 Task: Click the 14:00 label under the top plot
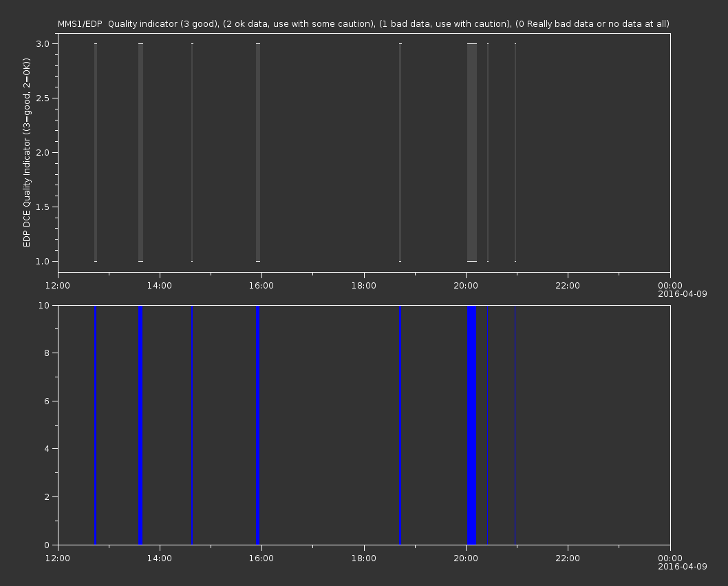[159, 285]
